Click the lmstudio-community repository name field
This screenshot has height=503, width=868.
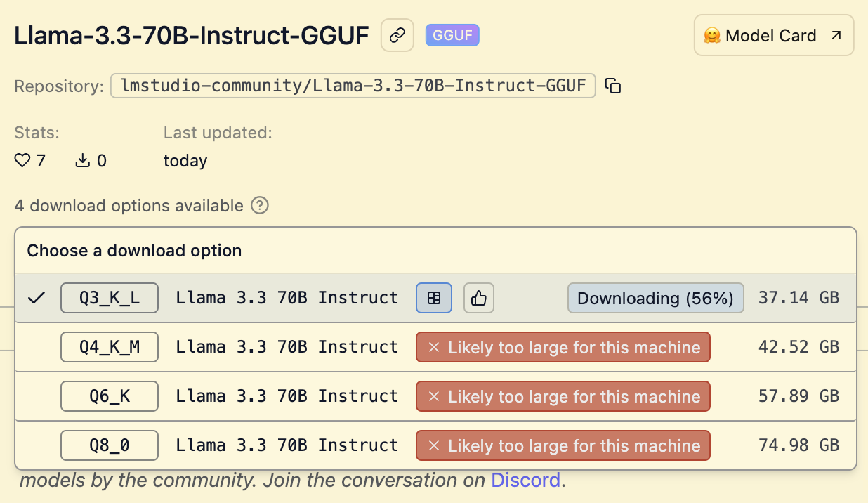(x=353, y=86)
